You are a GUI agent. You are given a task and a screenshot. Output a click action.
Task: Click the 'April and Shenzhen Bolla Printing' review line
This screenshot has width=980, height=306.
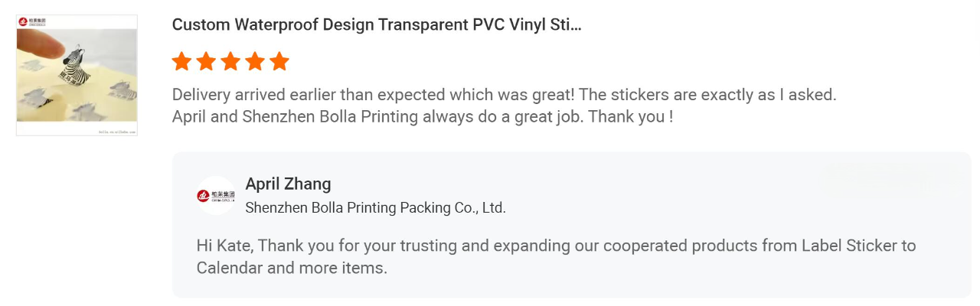click(x=423, y=118)
